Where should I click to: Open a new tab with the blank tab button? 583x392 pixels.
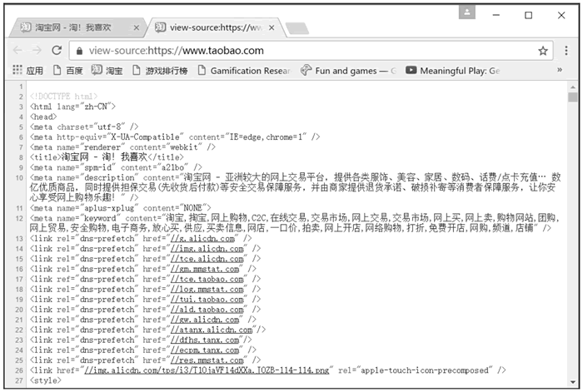pos(296,28)
